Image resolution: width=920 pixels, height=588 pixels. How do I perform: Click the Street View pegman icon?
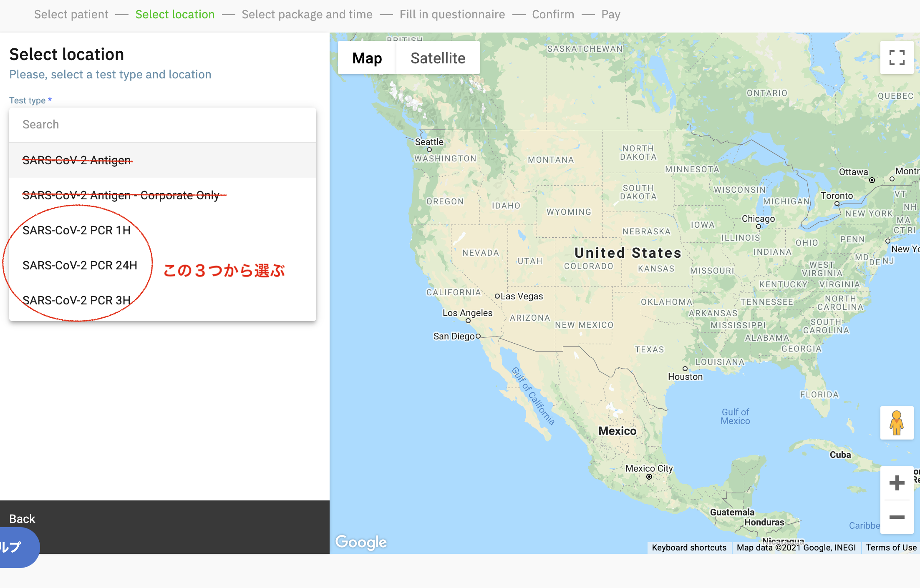coord(896,423)
